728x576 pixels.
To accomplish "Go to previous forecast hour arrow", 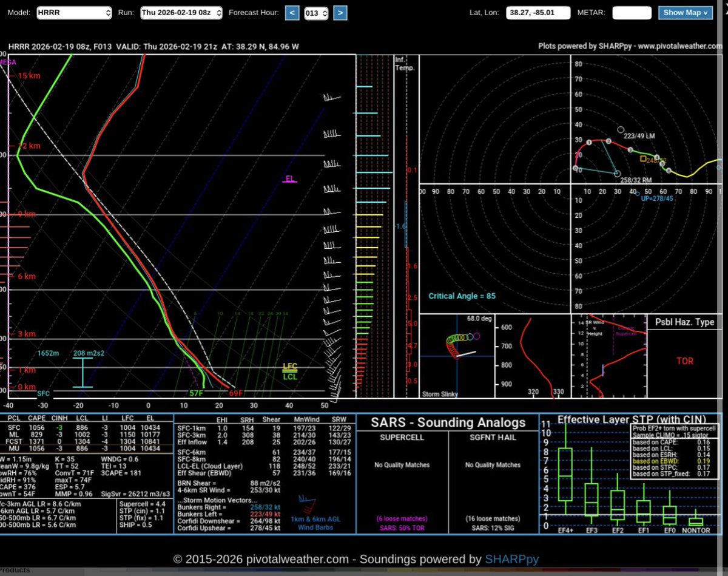I will tap(292, 12).
